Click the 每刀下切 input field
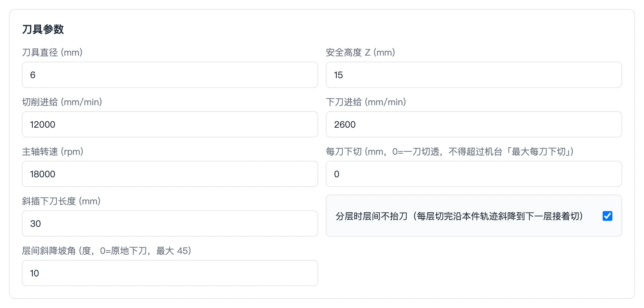This screenshot has width=644, height=308. [474, 174]
